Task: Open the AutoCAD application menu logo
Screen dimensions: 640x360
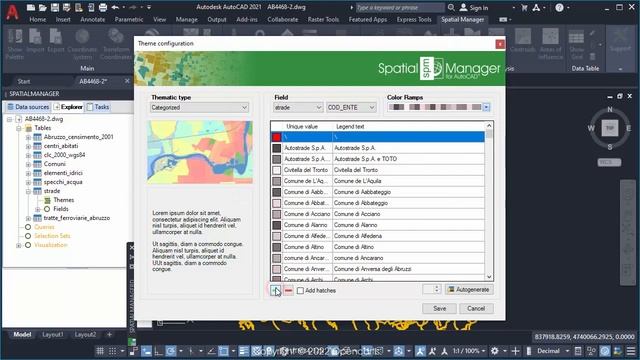Action: 12,11
